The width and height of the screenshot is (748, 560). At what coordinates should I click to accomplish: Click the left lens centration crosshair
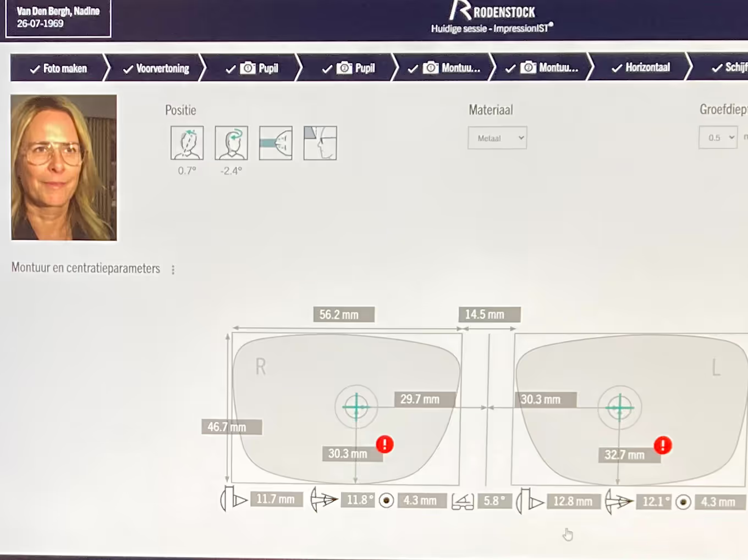[620, 408]
